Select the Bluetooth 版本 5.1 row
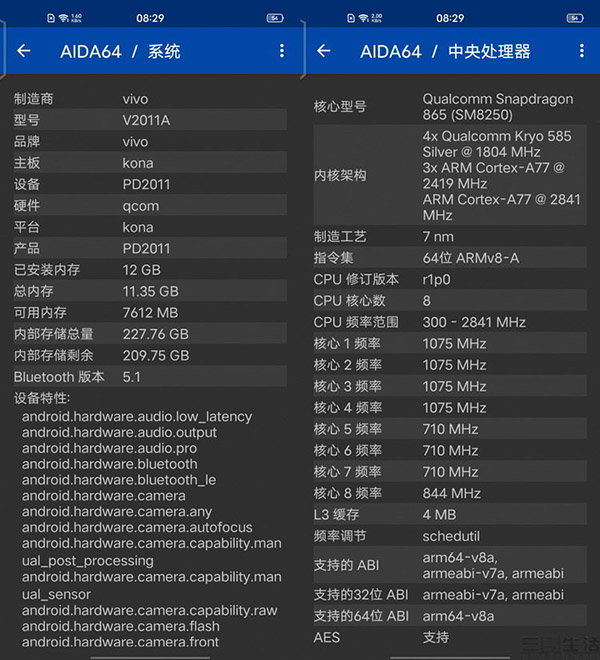 [150, 377]
